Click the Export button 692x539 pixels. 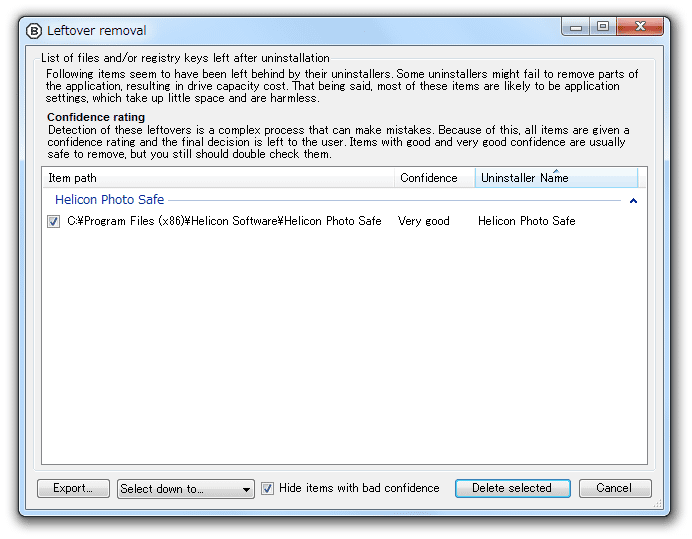[x=73, y=488]
